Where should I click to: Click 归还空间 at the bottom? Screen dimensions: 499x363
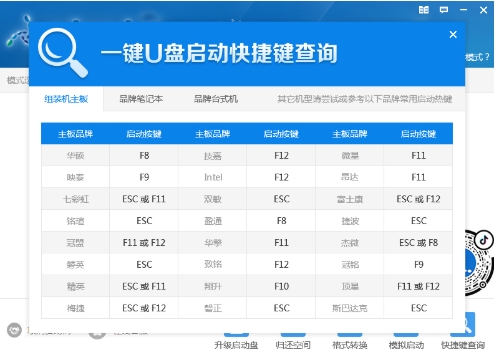(x=293, y=345)
